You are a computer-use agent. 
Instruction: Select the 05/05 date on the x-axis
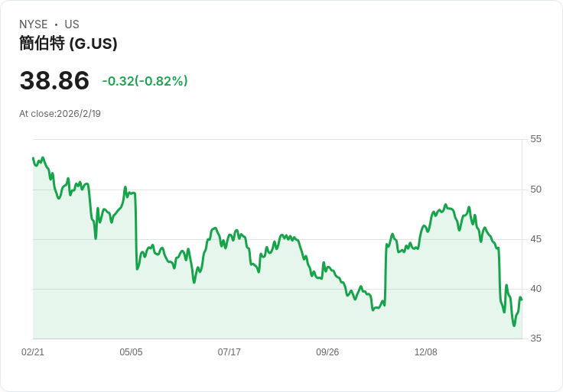(131, 352)
